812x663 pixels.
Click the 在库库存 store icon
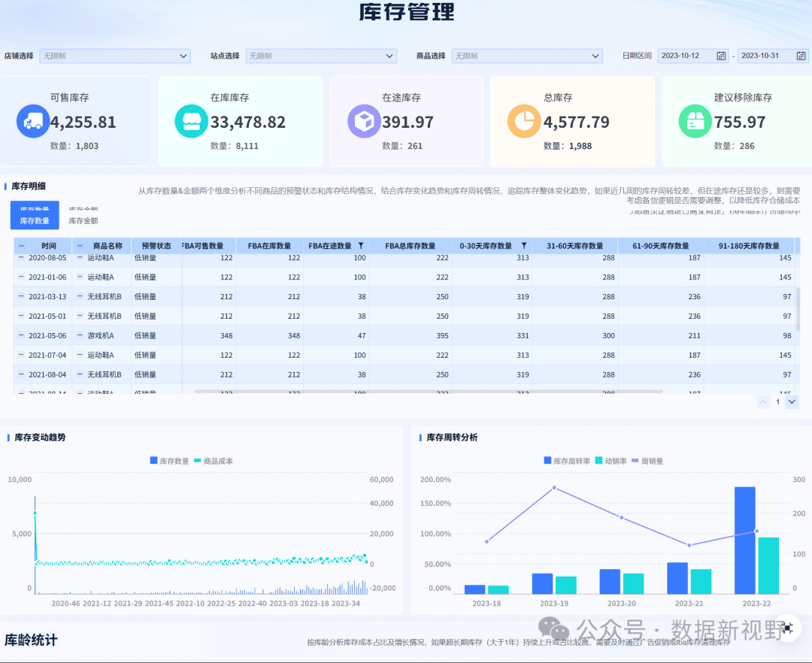pyautogui.click(x=192, y=122)
